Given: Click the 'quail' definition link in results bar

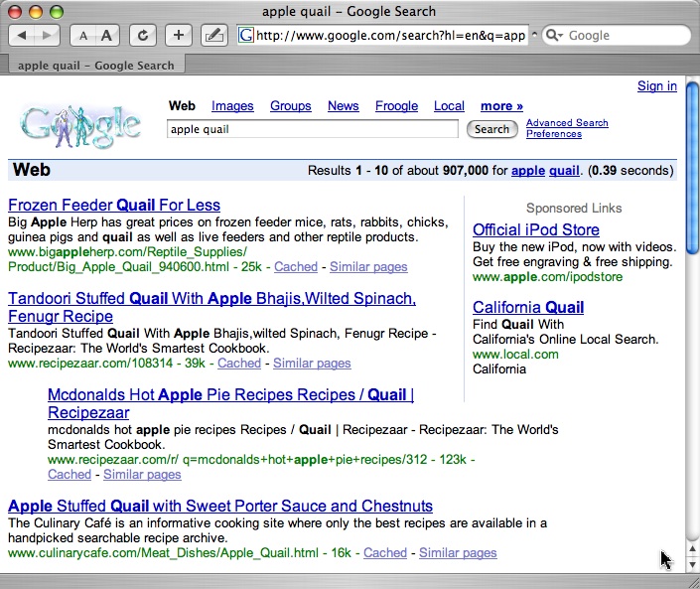Looking at the screenshot, I should coord(564,171).
